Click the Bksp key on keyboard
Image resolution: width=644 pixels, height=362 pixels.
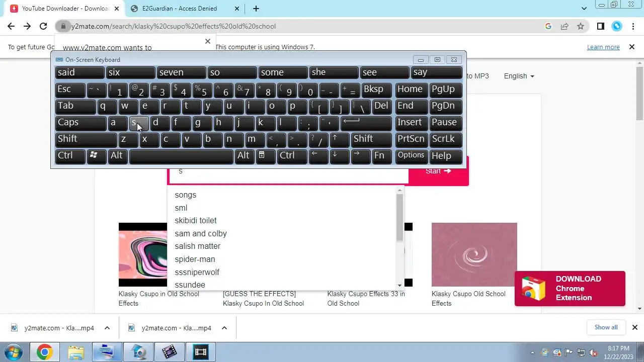coord(377,89)
